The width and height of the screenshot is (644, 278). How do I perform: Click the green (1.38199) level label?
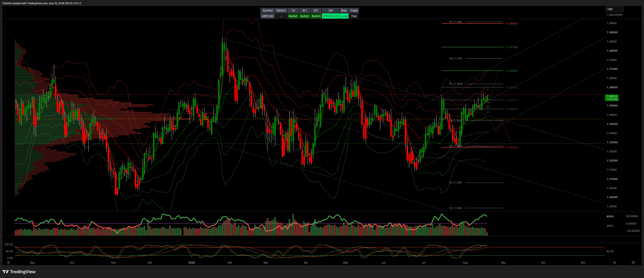tap(512, 47)
